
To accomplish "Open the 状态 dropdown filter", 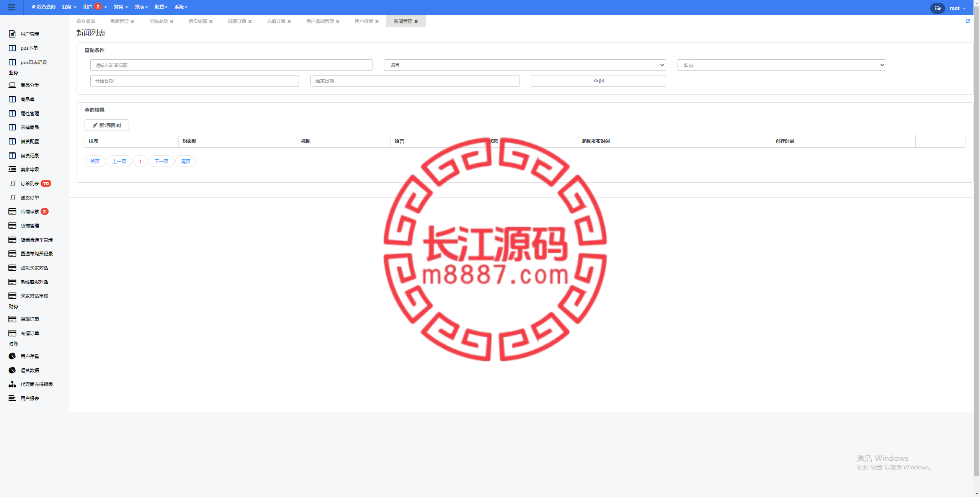I will 782,65.
